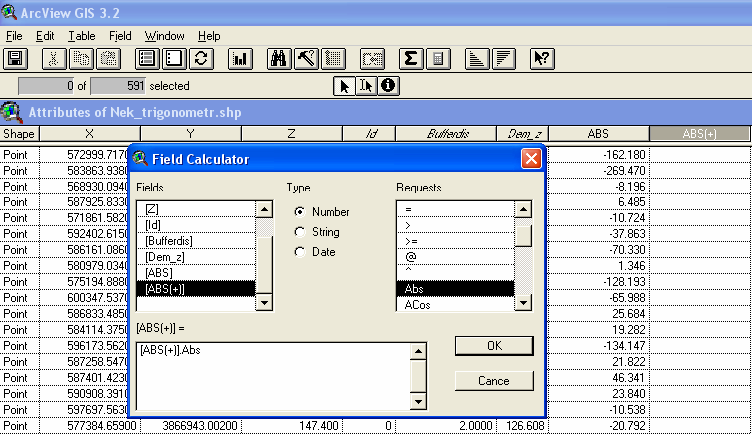Select [Bufferdis] in Fields list
This screenshot has height=434, width=752.
coord(196,241)
